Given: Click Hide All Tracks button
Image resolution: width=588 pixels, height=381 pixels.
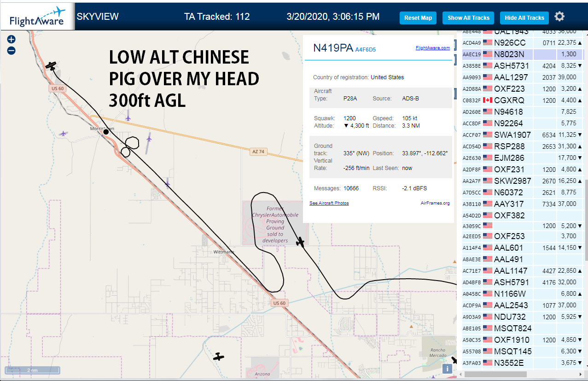Looking at the screenshot, I should click(524, 18).
